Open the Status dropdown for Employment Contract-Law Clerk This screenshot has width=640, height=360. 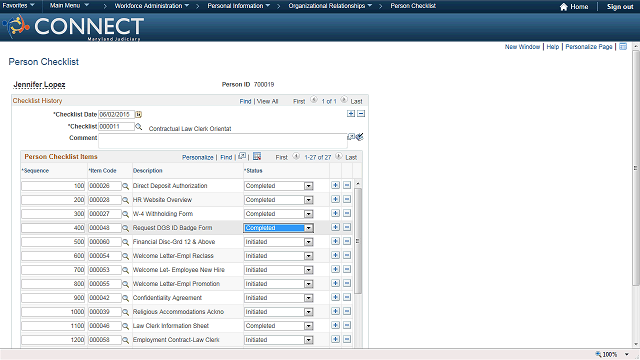(x=309, y=340)
